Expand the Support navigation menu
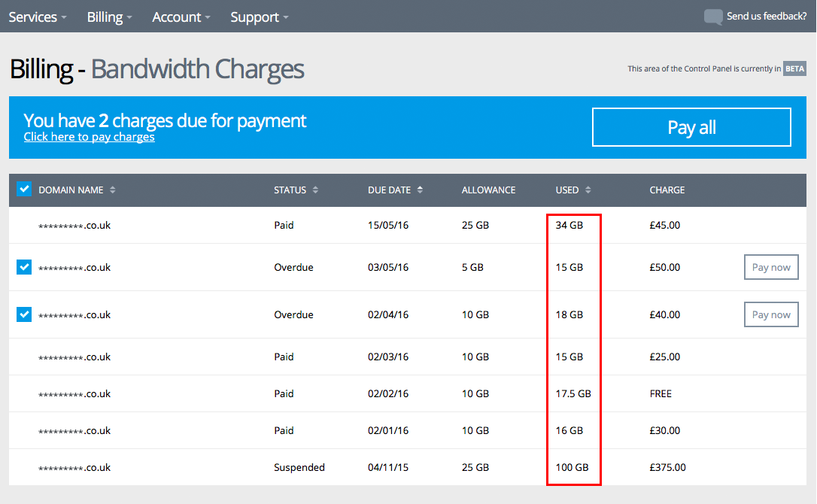Image resolution: width=817 pixels, height=504 pixels. pyautogui.click(x=260, y=17)
